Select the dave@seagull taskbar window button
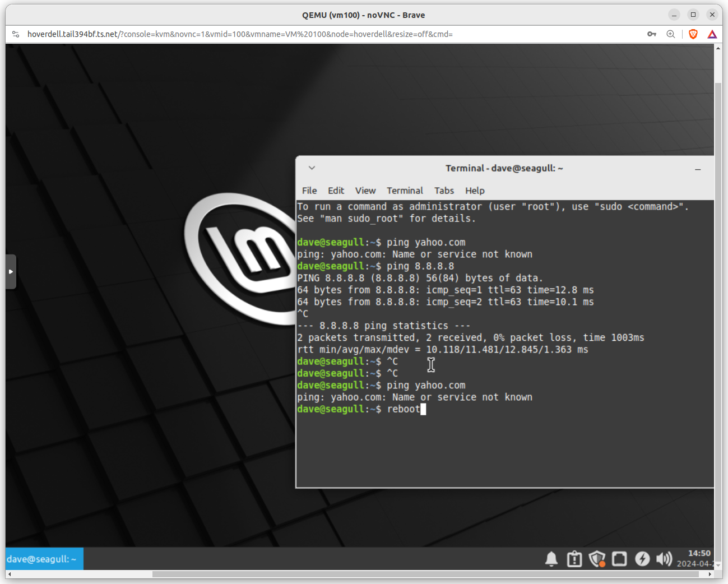Screen dimensions: 728x584 (x=44, y=559)
